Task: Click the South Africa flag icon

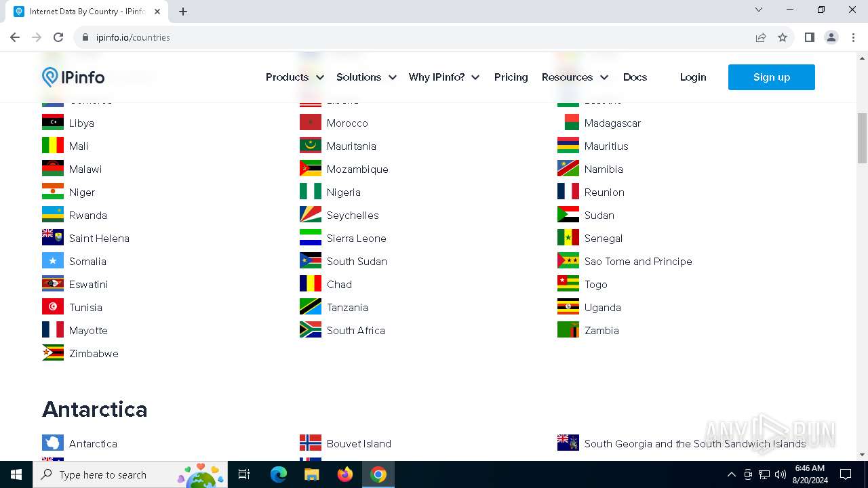Action: [x=311, y=330]
